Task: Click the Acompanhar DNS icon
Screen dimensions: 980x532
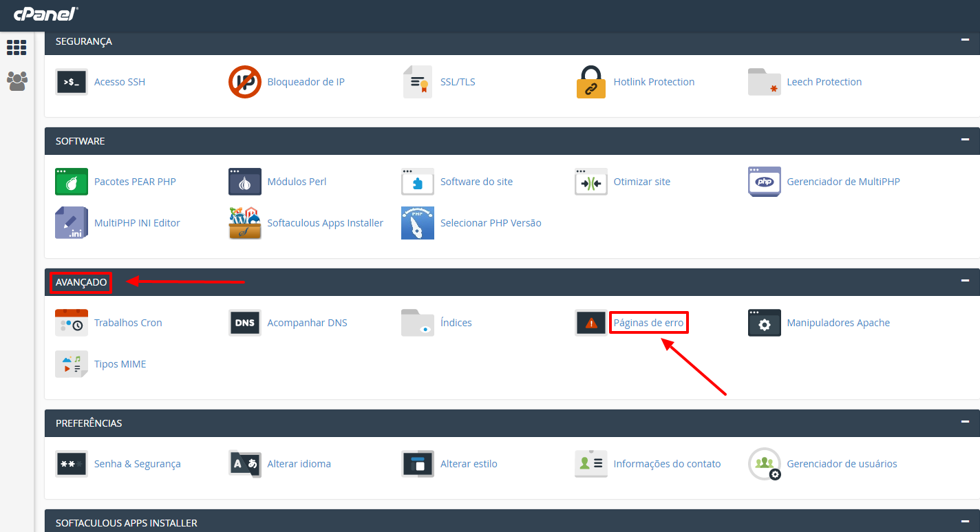Action: pos(245,323)
